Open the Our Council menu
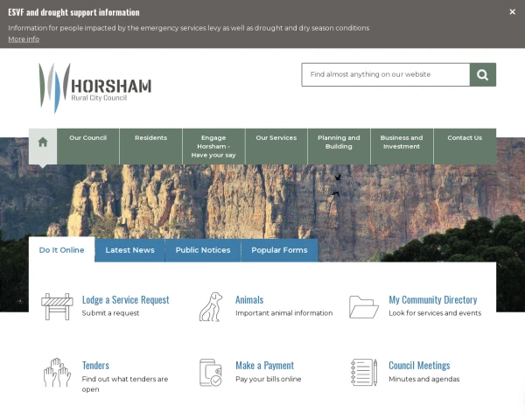 click(x=88, y=138)
